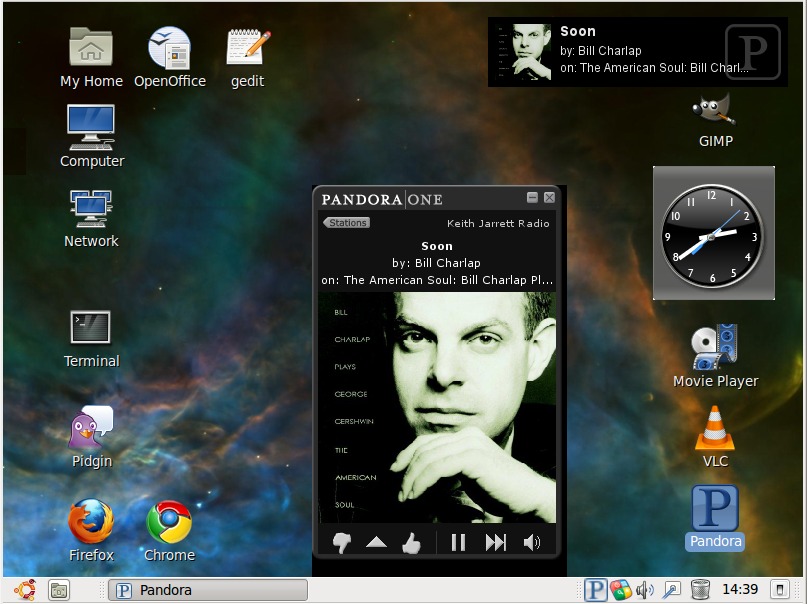Screen dimensions: 807x604
Task: Click the song title "Soon" in Pandora player
Action: (437, 246)
